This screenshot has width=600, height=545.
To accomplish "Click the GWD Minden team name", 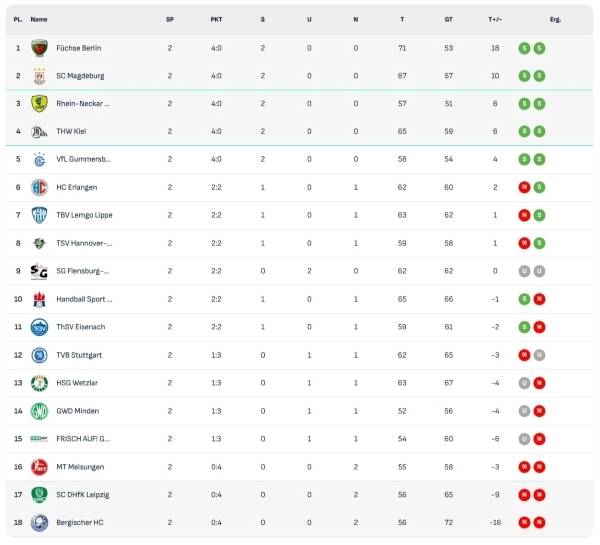I will [78, 411].
